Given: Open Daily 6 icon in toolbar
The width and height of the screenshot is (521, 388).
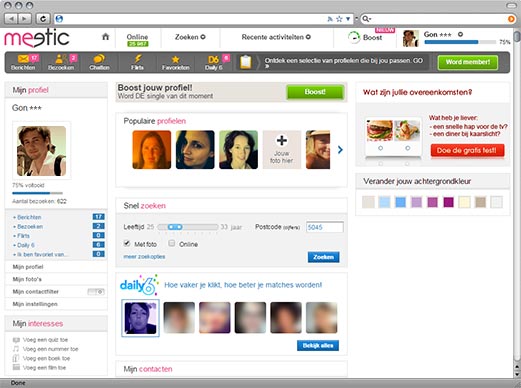Looking at the screenshot, I should pos(213,59).
